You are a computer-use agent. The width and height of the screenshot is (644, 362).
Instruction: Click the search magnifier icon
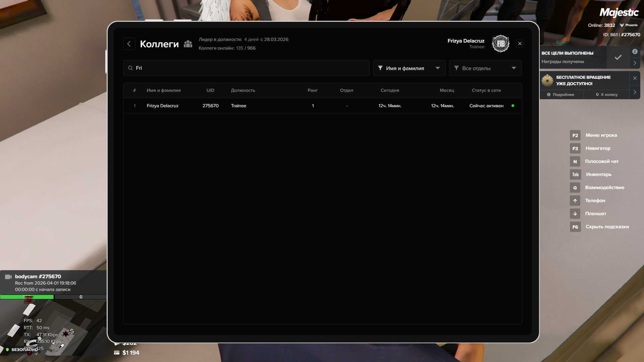130,68
